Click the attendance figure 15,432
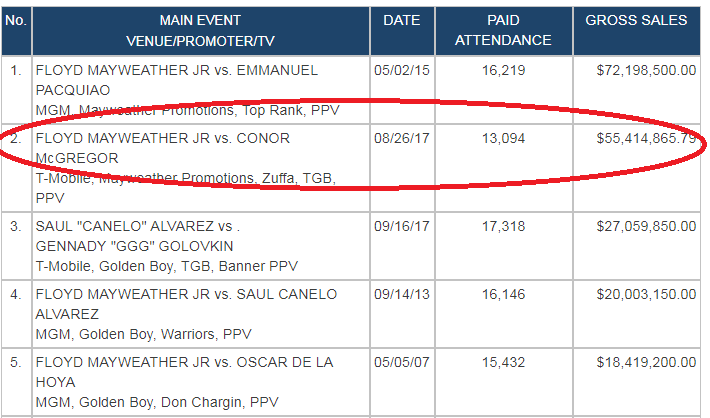 tap(503, 362)
